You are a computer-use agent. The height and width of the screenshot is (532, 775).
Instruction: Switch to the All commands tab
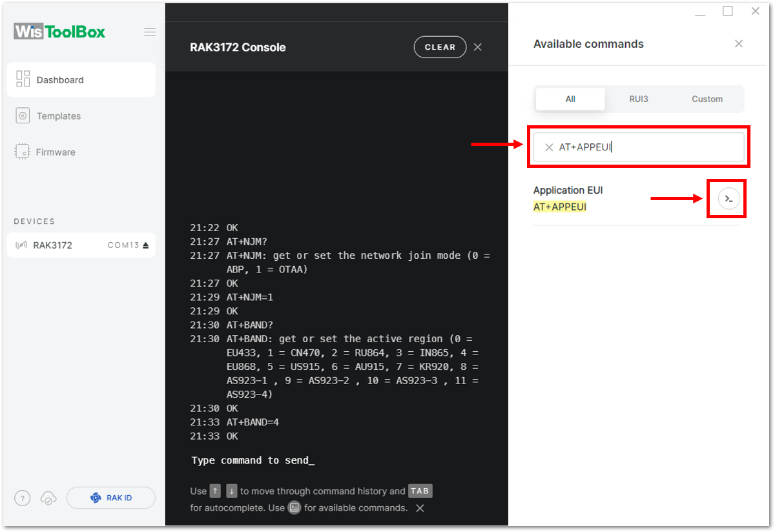click(570, 99)
